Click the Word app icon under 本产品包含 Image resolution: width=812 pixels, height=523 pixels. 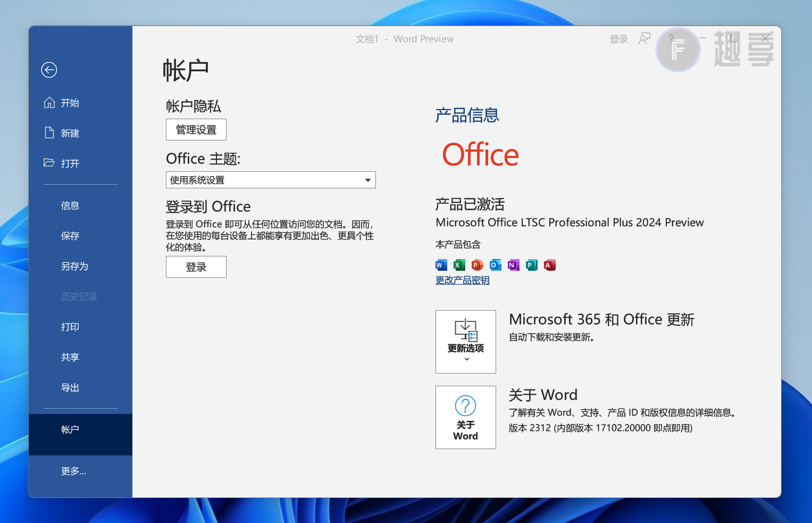click(441, 265)
